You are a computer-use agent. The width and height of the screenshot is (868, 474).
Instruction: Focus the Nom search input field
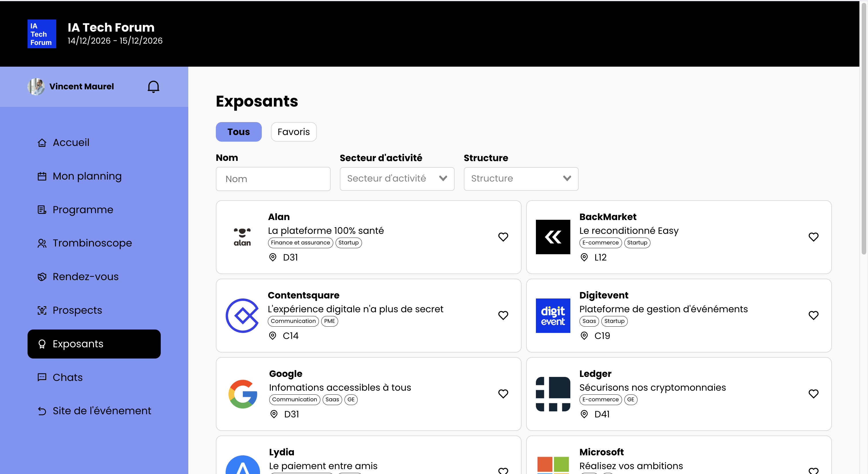[x=273, y=179]
